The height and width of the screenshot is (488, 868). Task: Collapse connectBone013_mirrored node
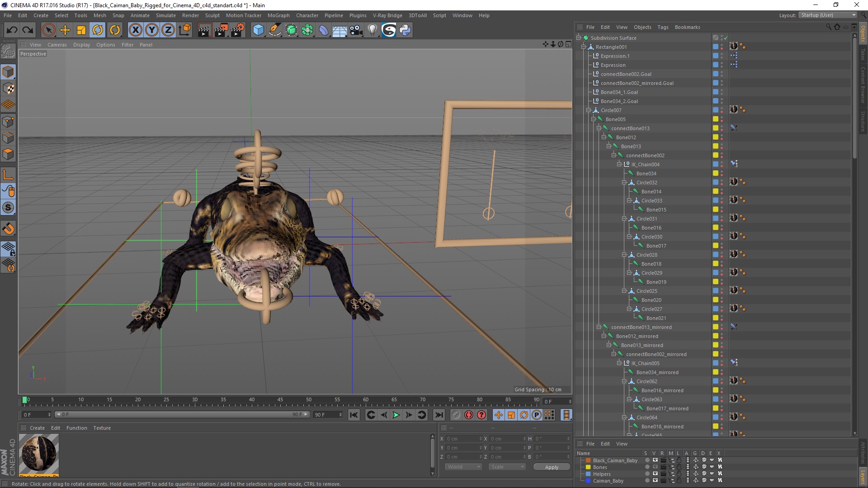click(599, 327)
